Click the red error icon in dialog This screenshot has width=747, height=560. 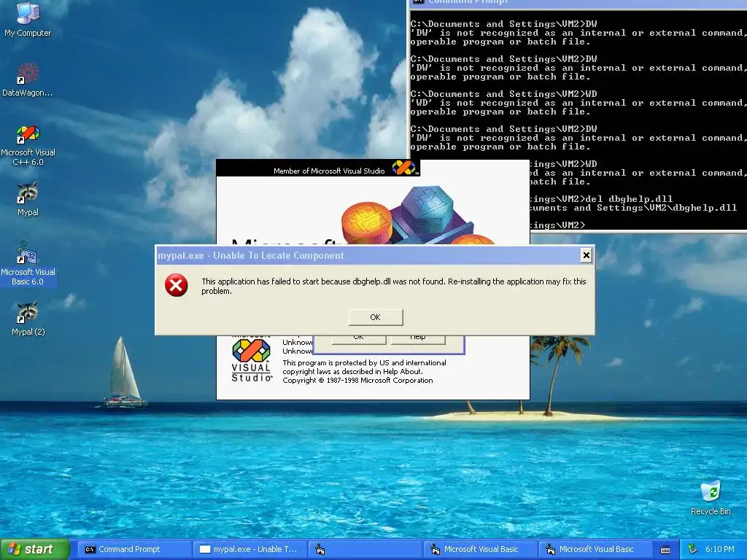point(177,285)
